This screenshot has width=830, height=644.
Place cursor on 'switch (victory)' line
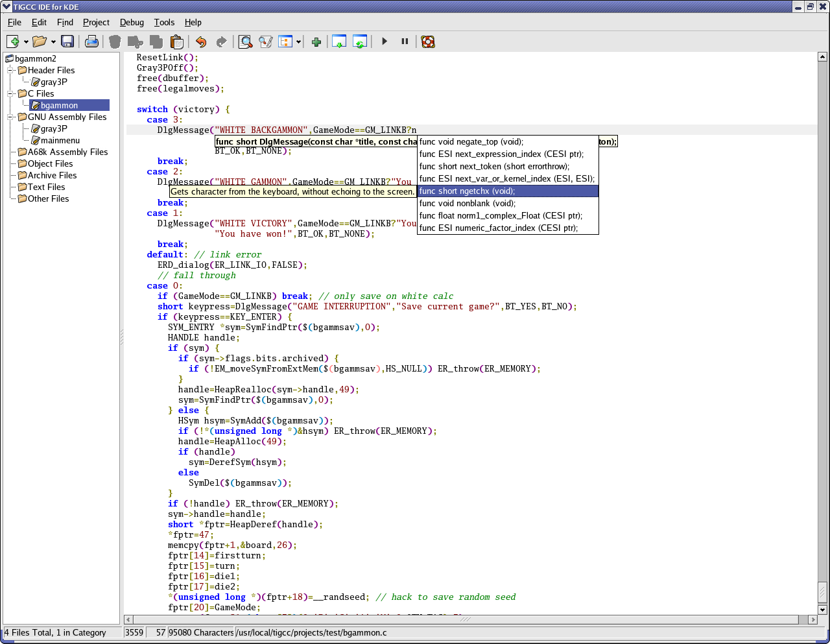click(183, 109)
